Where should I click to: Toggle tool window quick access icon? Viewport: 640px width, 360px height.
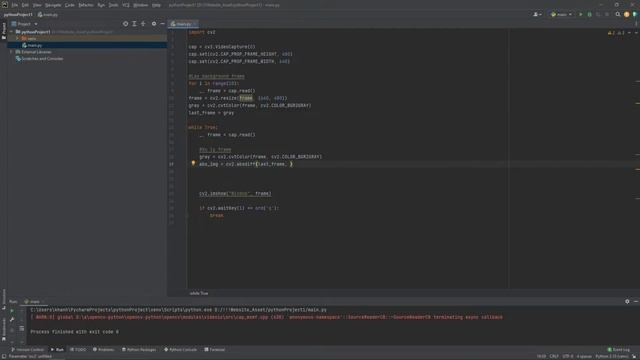[4, 356]
